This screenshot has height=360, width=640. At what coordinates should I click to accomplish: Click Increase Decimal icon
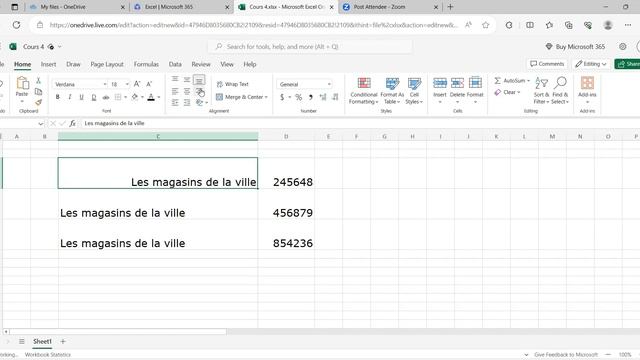[x=323, y=97]
